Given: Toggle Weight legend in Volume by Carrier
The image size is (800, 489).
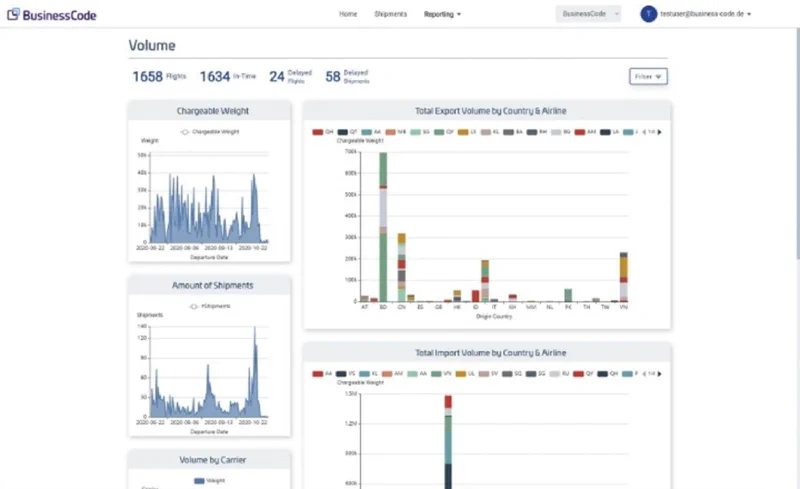Looking at the screenshot, I should click(200, 481).
